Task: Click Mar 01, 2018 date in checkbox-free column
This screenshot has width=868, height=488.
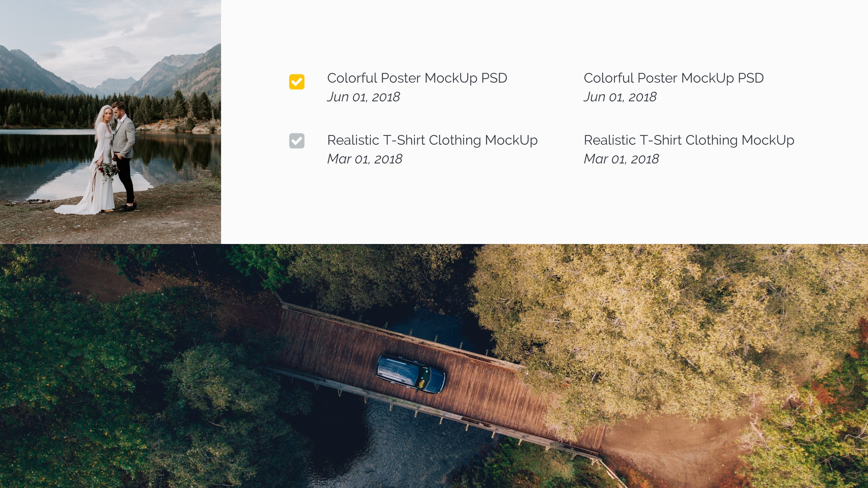Action: 622,159
